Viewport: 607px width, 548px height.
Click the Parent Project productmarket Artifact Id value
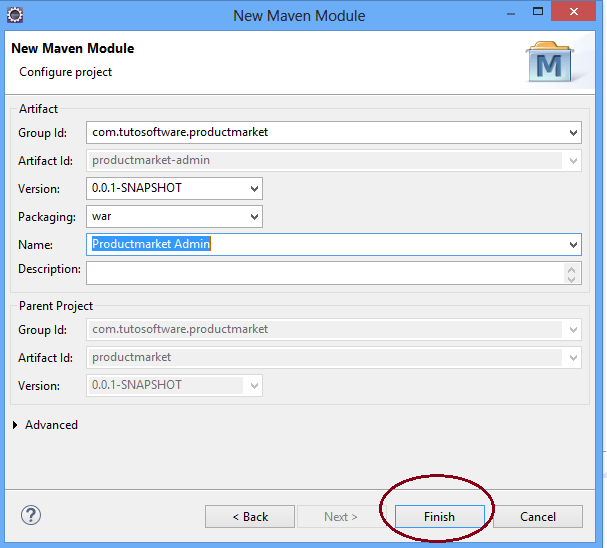click(x=132, y=357)
